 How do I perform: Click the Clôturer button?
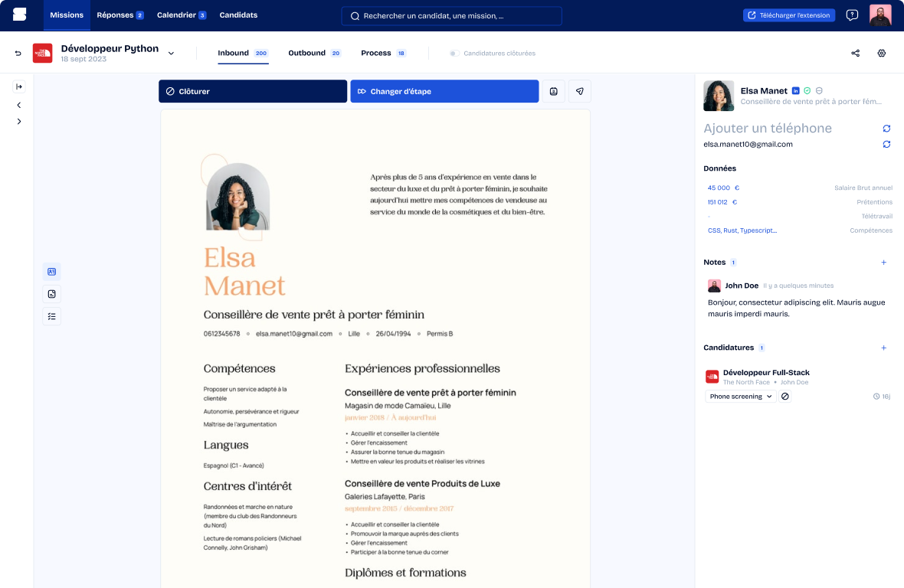(253, 91)
